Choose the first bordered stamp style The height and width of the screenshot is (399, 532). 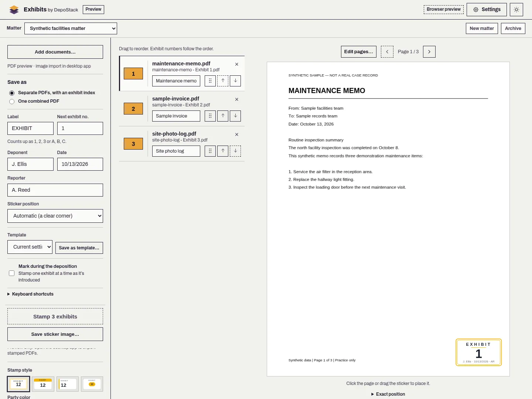pyautogui.click(x=18, y=384)
